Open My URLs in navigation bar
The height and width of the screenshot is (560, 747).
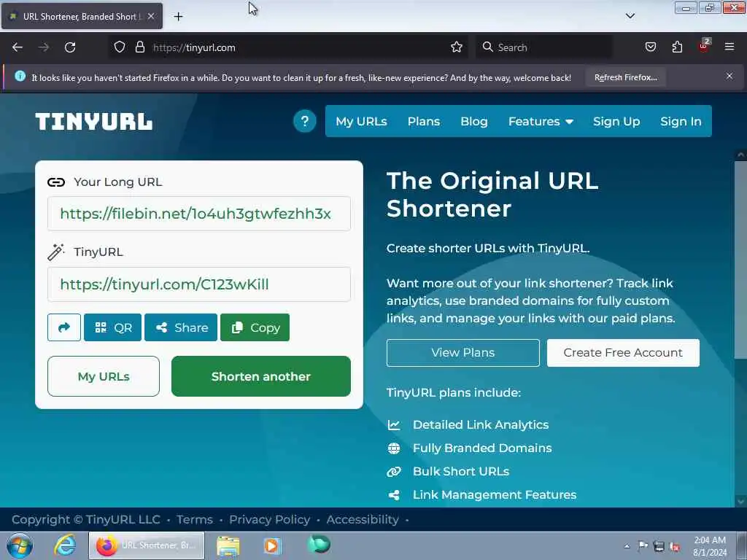coord(361,122)
